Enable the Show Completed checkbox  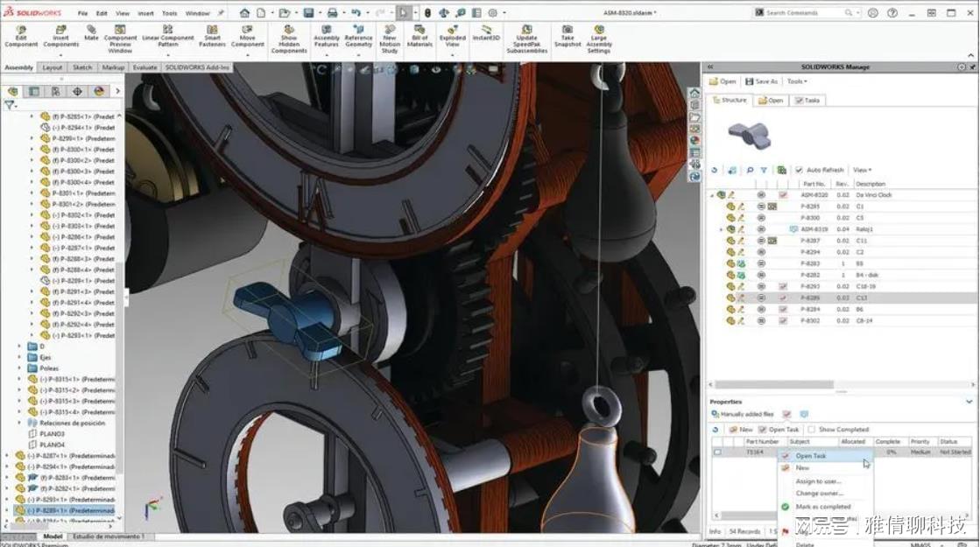pos(811,430)
